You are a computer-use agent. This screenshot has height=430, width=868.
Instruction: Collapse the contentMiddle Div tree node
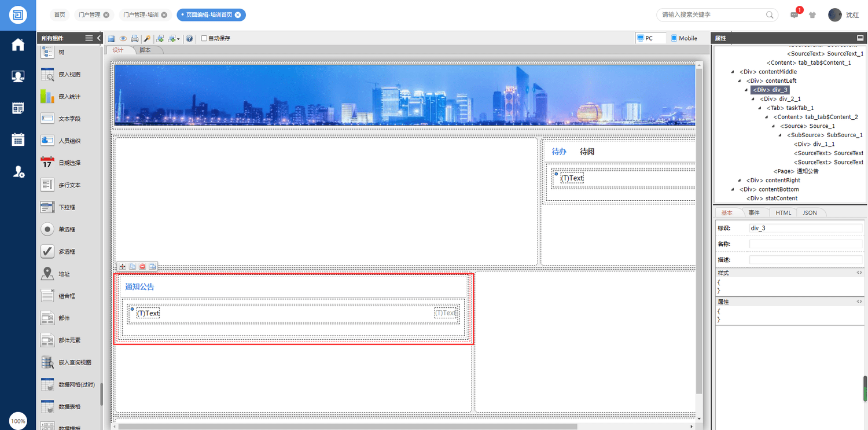(x=733, y=72)
